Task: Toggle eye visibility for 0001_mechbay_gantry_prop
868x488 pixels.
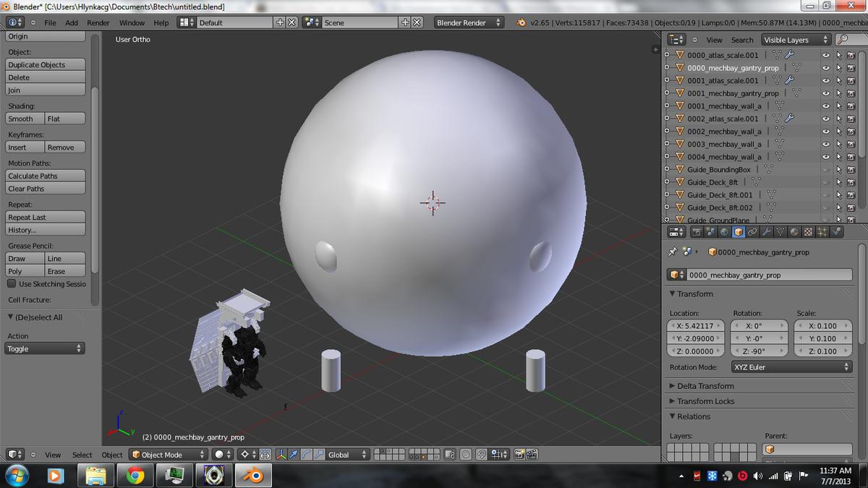Action: pos(825,93)
